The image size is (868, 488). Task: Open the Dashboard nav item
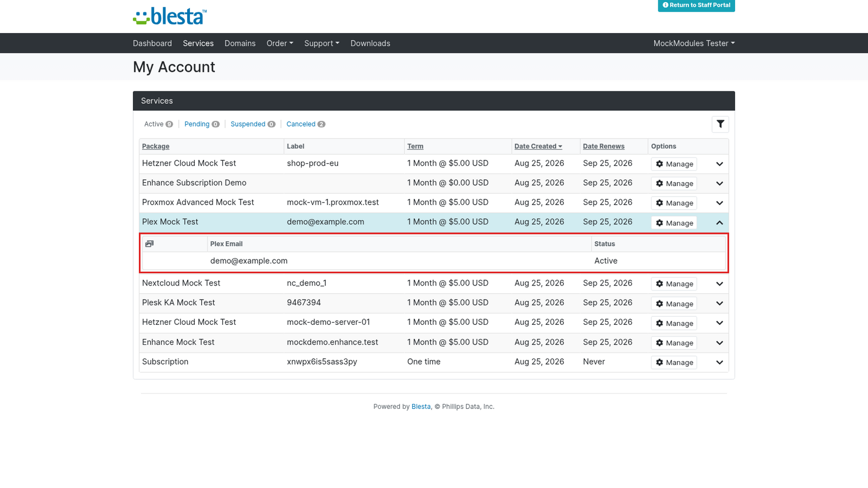tap(152, 43)
